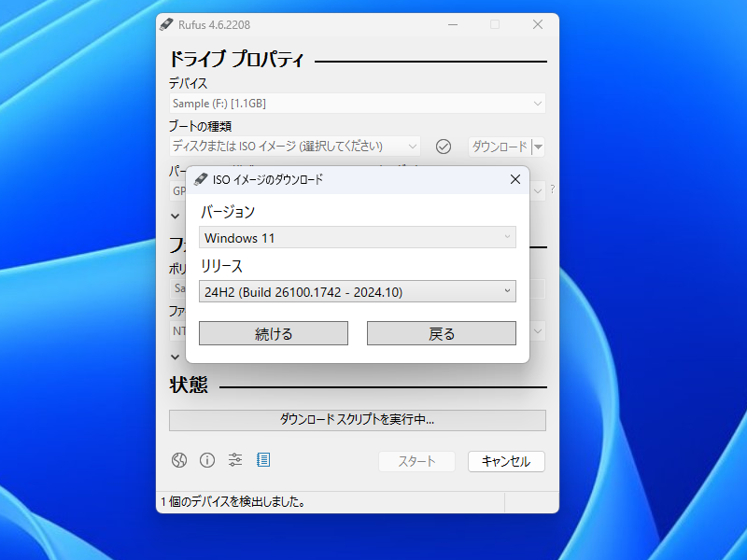Click the USB drive icon in the dialog titlebar
This screenshot has width=747, height=560.
point(201,178)
